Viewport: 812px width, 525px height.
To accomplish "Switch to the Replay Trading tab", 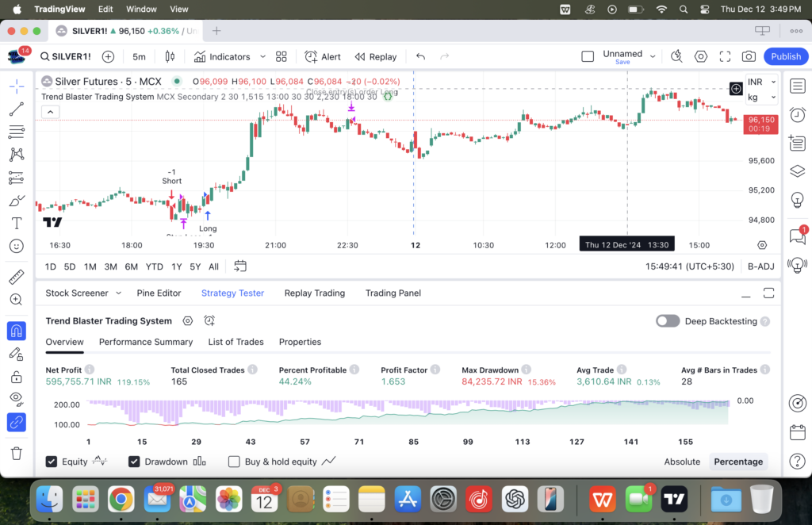I will (314, 293).
